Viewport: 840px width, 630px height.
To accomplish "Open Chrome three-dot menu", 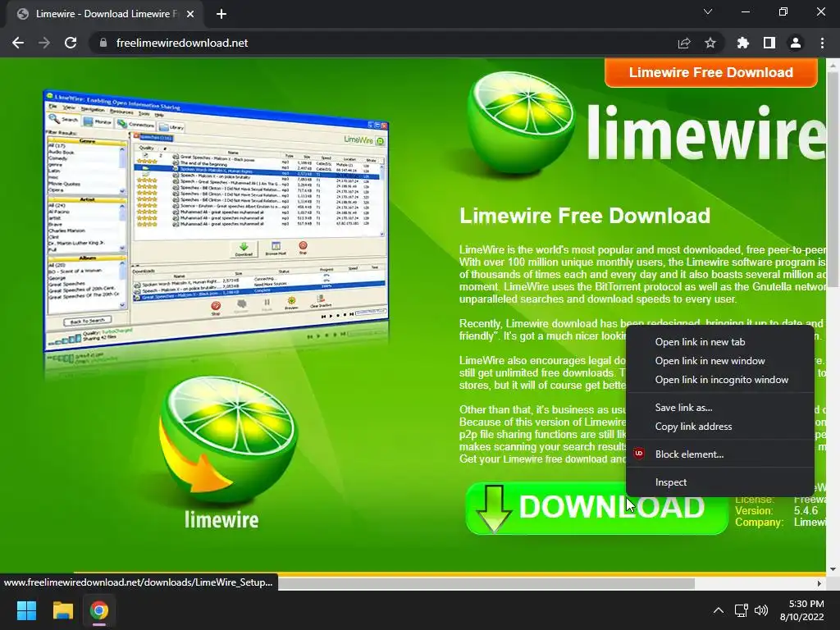I will pyautogui.click(x=822, y=43).
